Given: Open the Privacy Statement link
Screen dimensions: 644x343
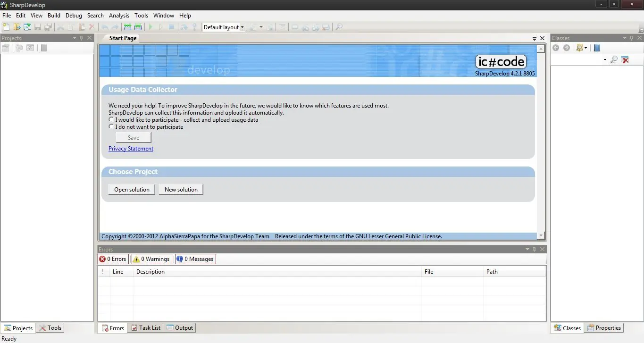Looking at the screenshot, I should 131,149.
